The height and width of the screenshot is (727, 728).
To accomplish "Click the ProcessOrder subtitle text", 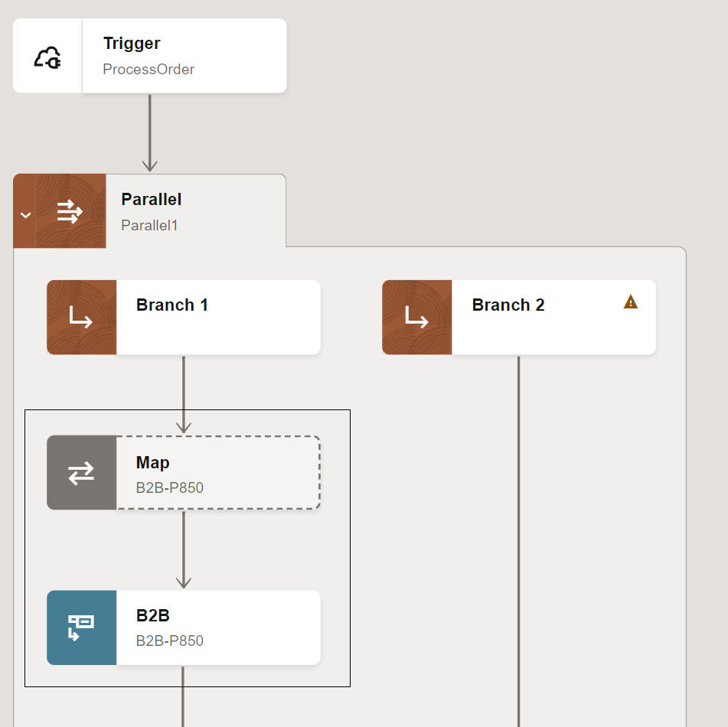I will click(x=149, y=70).
